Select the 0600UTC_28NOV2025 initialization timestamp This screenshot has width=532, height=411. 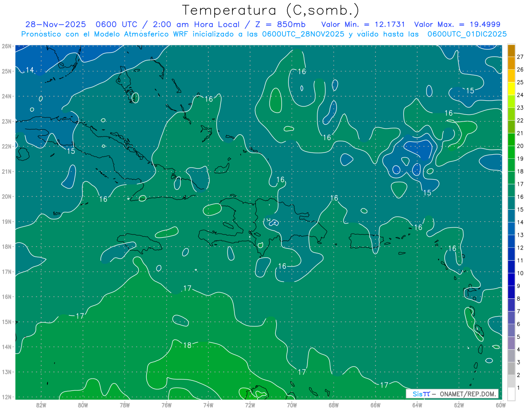tap(304, 34)
